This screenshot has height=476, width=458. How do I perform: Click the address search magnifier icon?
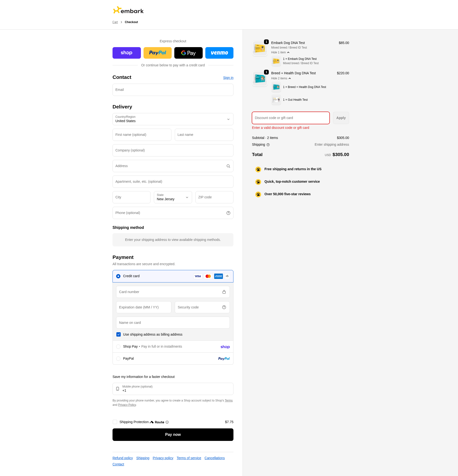228,166
